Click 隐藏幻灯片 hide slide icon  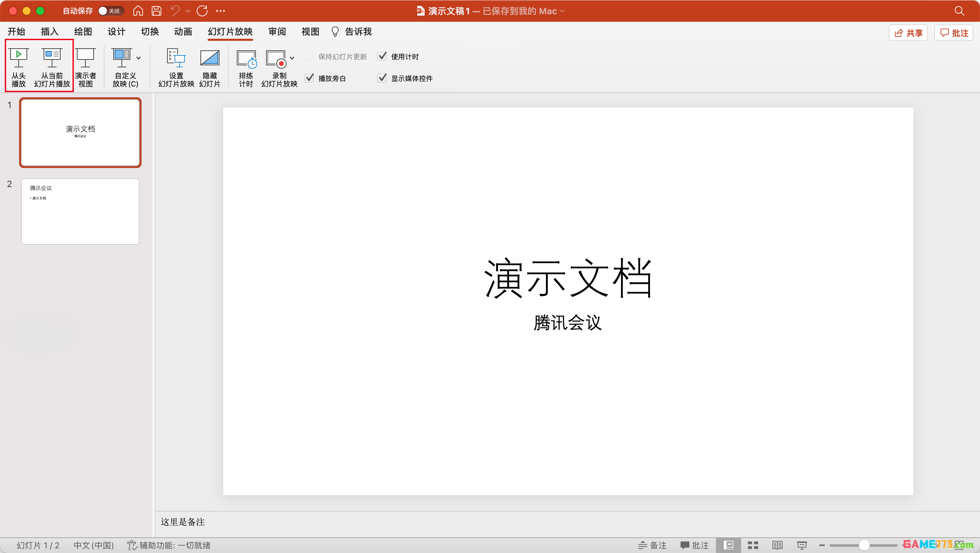tap(210, 58)
